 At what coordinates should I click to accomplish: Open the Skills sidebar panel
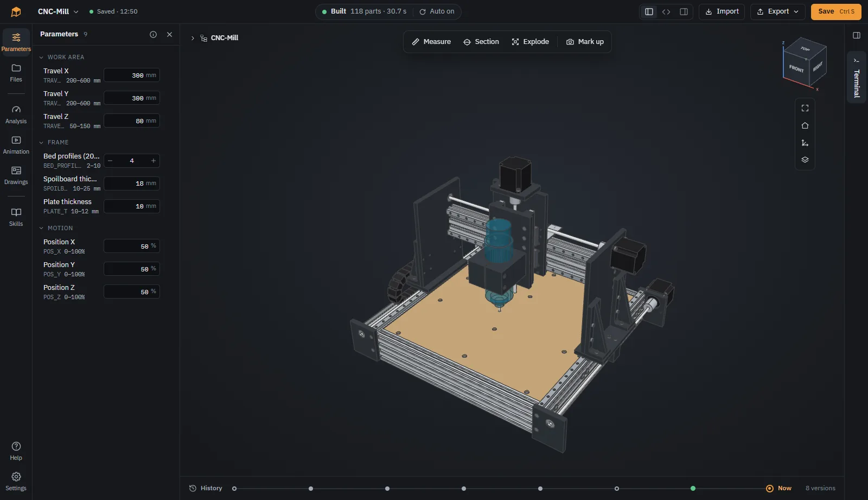(x=16, y=217)
